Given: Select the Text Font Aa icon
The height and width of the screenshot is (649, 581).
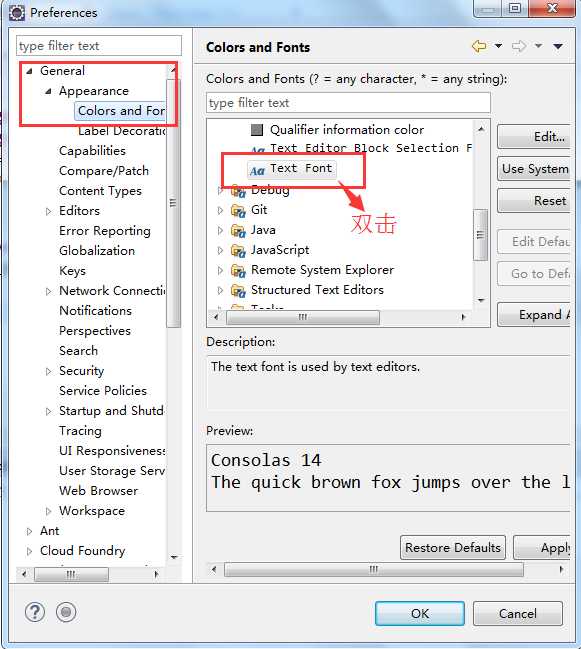Looking at the screenshot, I should (x=257, y=170).
